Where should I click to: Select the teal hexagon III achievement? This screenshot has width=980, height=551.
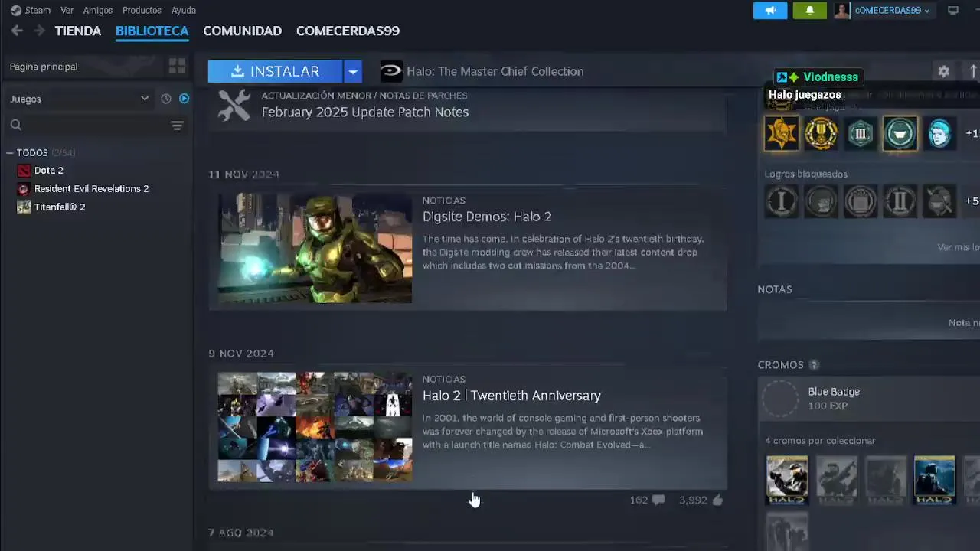point(861,133)
